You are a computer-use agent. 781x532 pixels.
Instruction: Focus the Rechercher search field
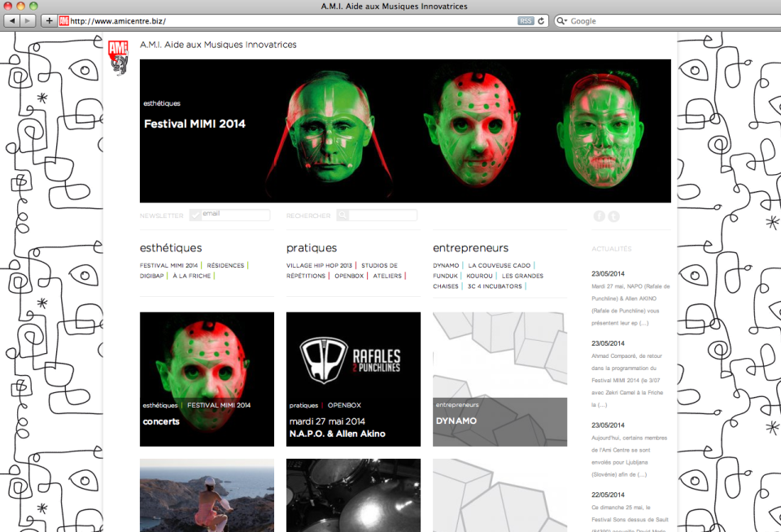click(382, 216)
